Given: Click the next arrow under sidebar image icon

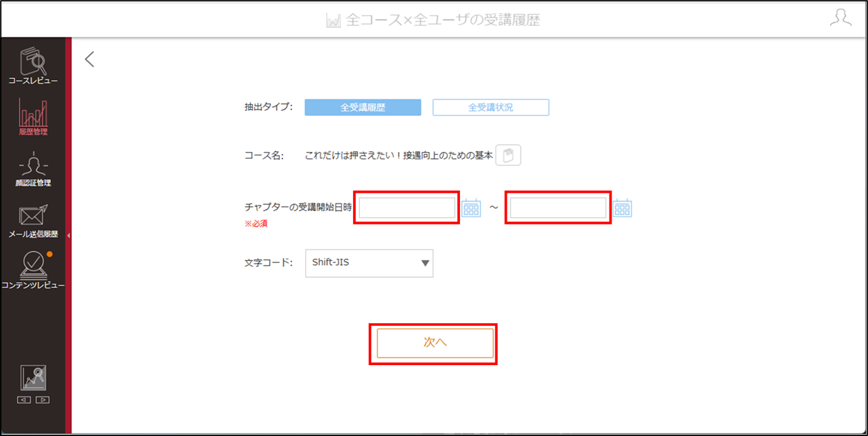Looking at the screenshot, I should point(42,400).
